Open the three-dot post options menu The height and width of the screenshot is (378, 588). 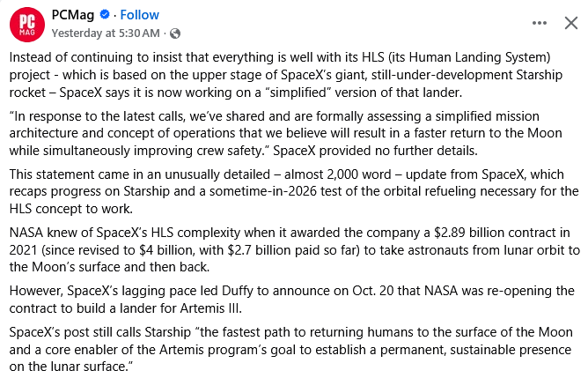pyautogui.click(x=539, y=24)
